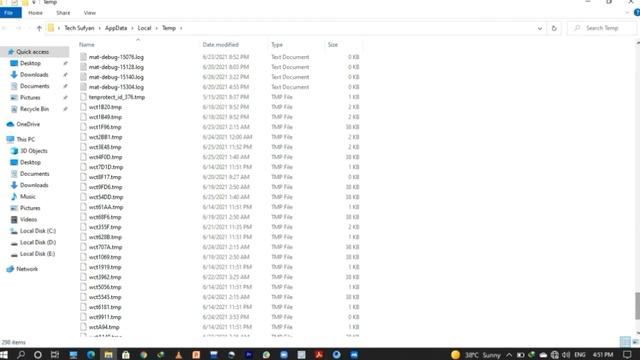Image resolution: width=640 pixels, height=360 pixels.
Task: Click File Explorer taskbar icon
Action: point(108,355)
